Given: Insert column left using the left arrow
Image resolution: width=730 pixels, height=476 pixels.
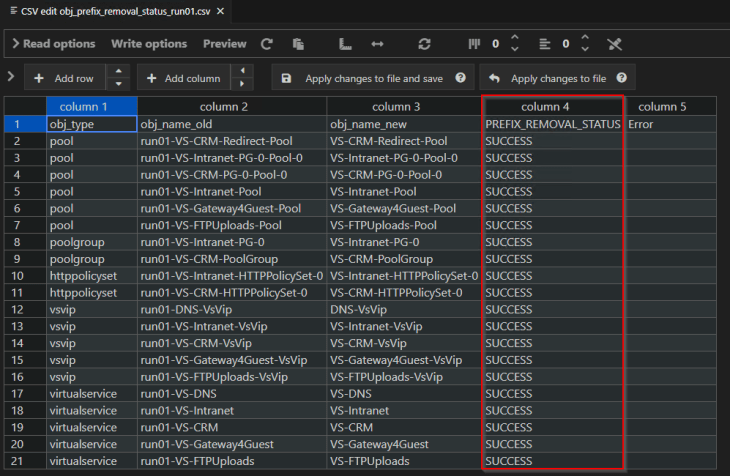Looking at the screenshot, I should 242,71.
